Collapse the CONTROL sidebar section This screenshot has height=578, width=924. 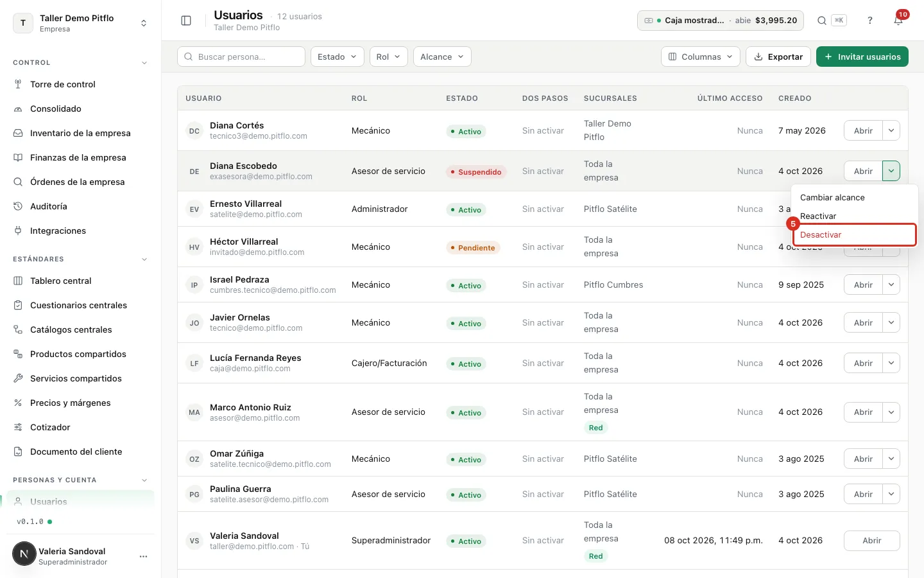pos(144,63)
